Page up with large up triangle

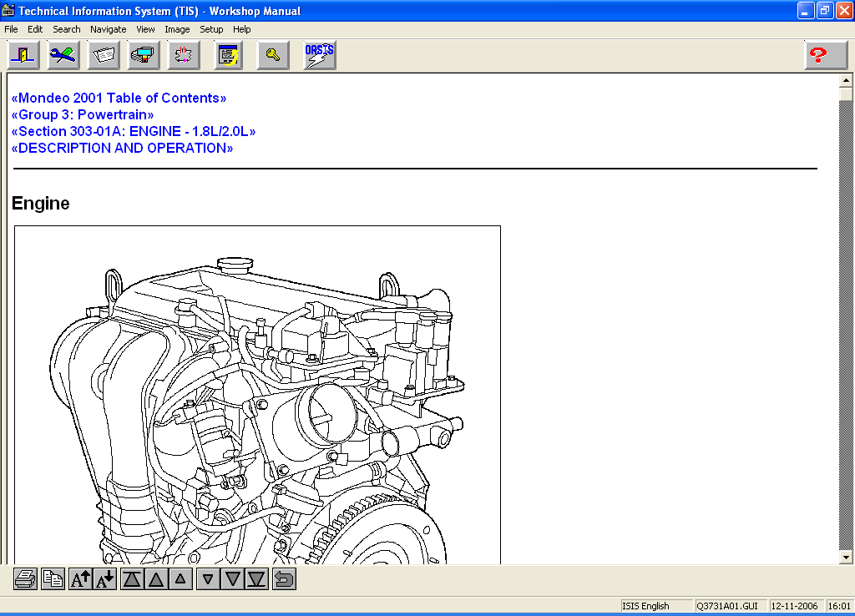tap(156, 579)
